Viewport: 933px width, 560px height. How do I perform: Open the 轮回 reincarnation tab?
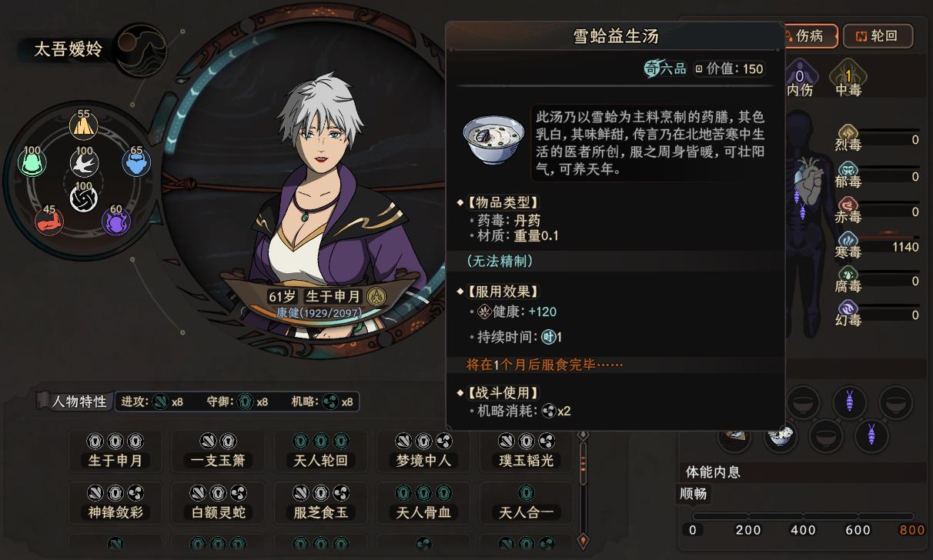click(878, 35)
